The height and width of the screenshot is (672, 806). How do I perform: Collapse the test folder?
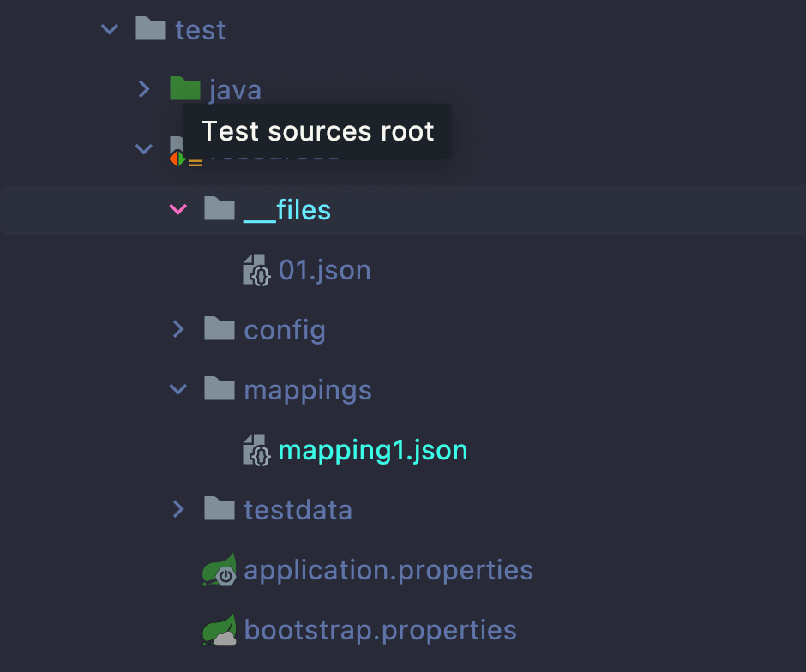pos(110,30)
